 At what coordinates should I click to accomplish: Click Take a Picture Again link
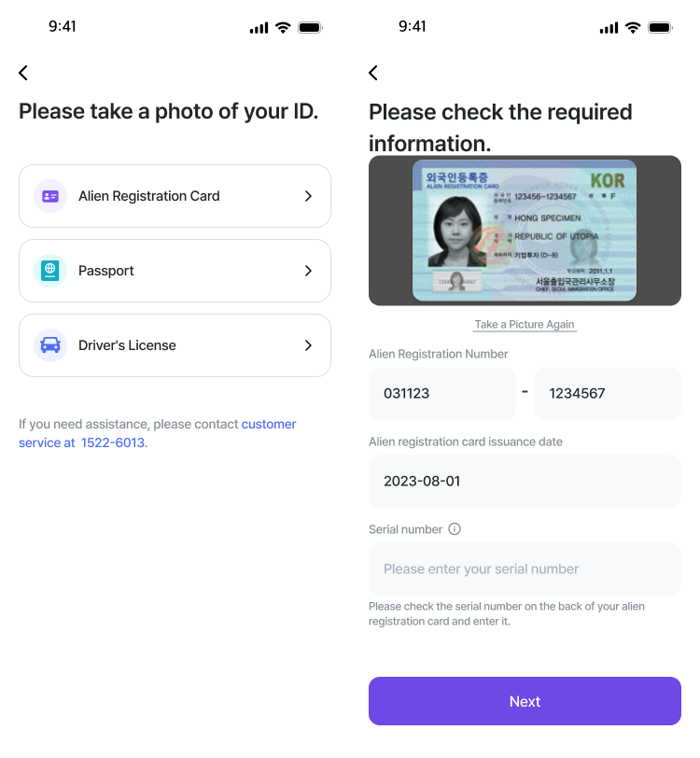coord(525,324)
